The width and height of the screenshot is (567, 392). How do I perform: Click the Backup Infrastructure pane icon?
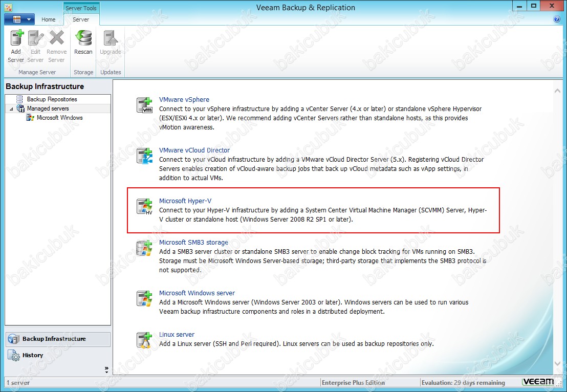point(13,339)
